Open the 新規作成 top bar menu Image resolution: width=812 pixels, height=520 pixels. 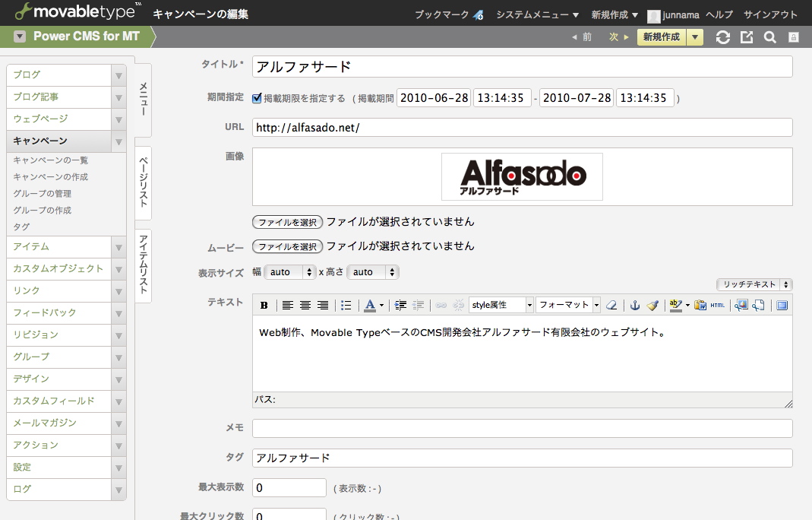(615, 15)
